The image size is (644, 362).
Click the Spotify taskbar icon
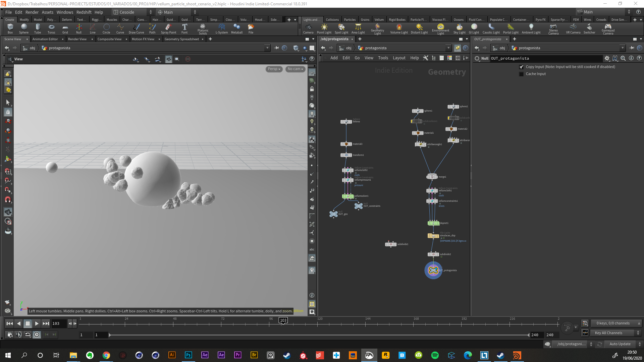pos(435,355)
